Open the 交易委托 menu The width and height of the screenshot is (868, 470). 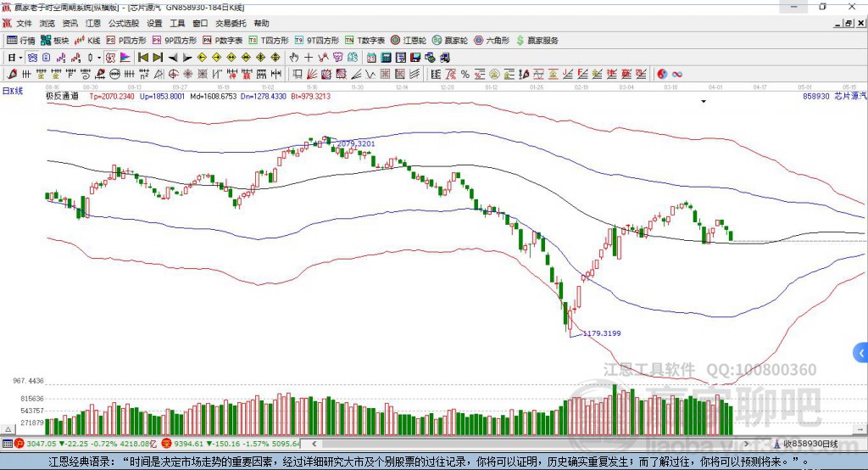pos(231,23)
